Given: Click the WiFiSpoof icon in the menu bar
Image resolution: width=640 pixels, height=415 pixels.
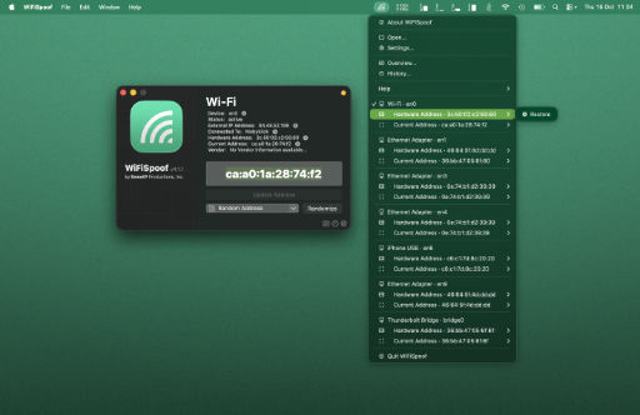Looking at the screenshot, I should click(x=381, y=7).
